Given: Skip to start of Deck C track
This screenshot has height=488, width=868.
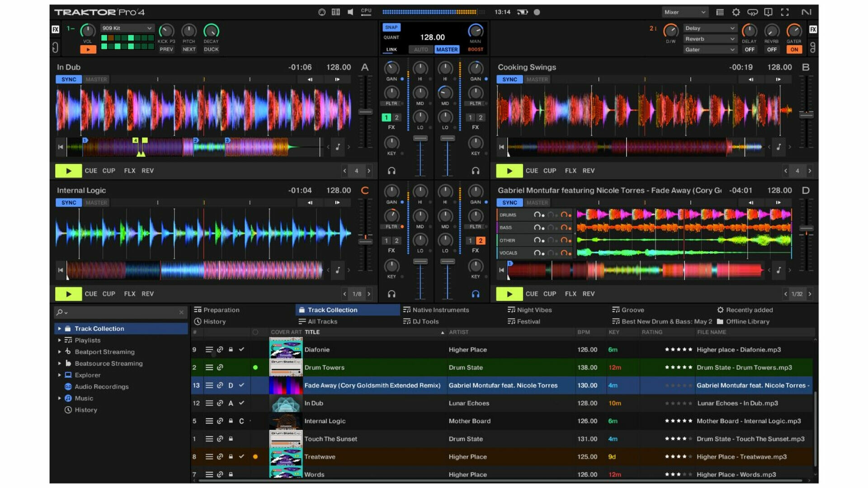Looking at the screenshot, I should 61,270.
